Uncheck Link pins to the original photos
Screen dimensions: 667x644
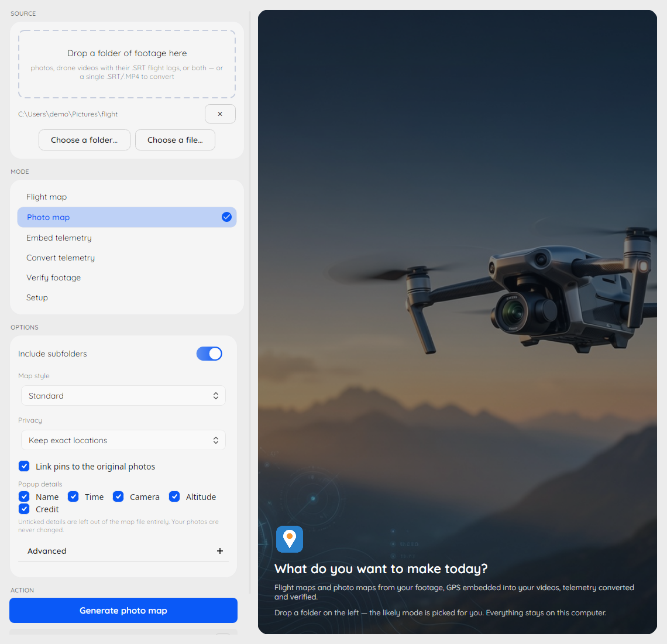point(24,466)
